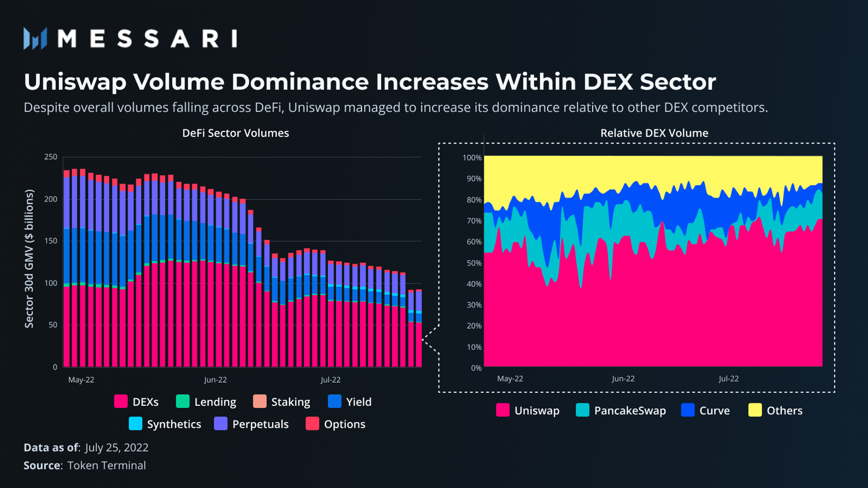Viewport: 868px width, 488px height.
Task: Click the Token Terminal source text
Action: click(x=107, y=465)
